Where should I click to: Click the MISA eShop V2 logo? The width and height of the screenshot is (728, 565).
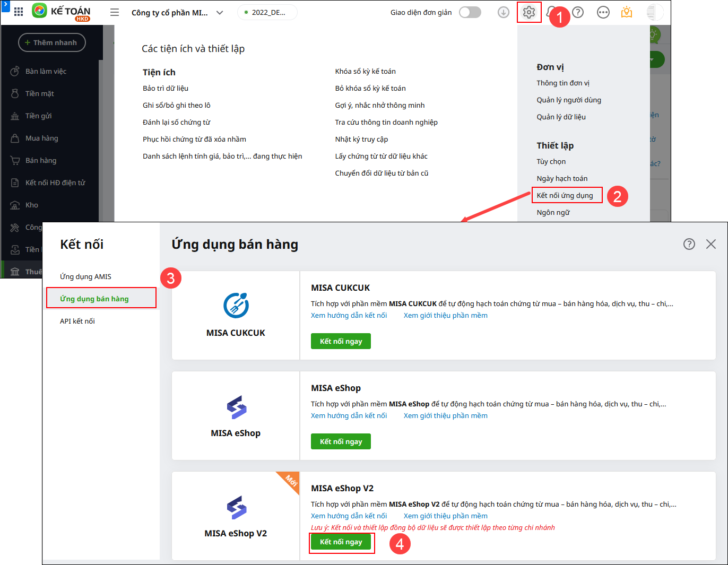[237, 507]
